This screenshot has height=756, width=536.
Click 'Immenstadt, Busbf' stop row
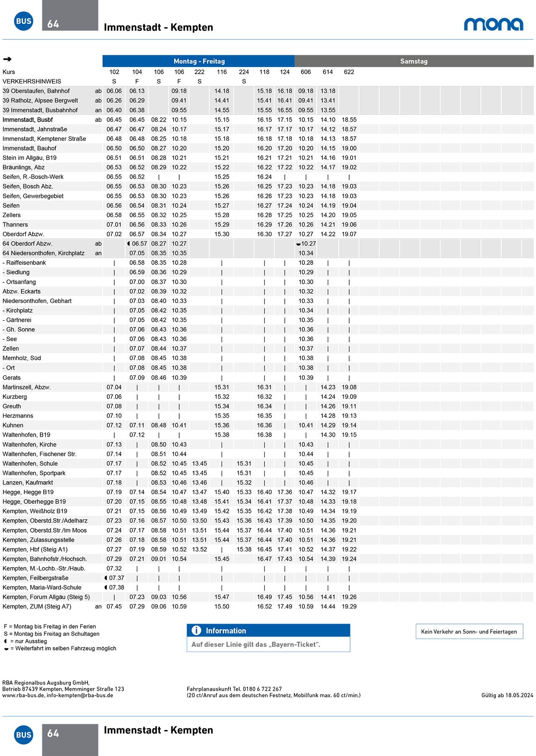28,120
